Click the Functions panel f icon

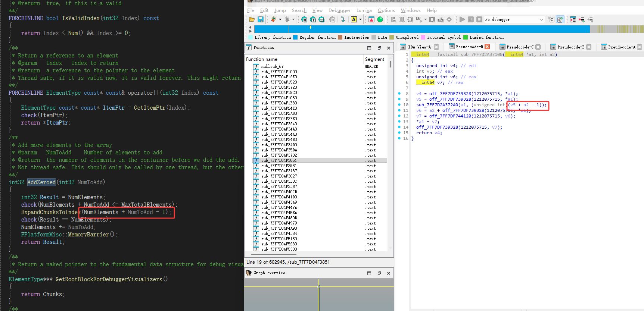pyautogui.click(x=249, y=47)
